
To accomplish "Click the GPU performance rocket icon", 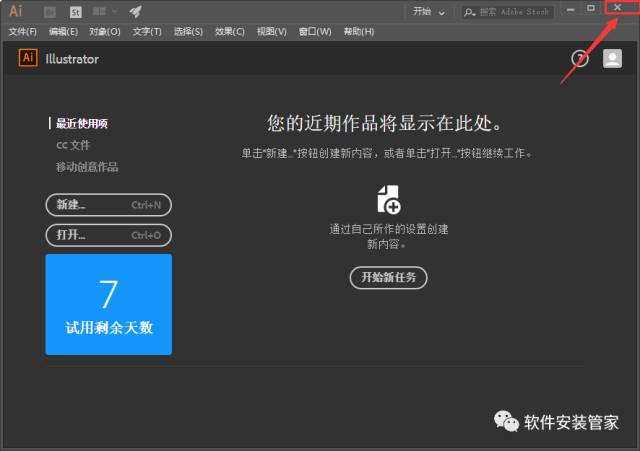I will coord(135,12).
